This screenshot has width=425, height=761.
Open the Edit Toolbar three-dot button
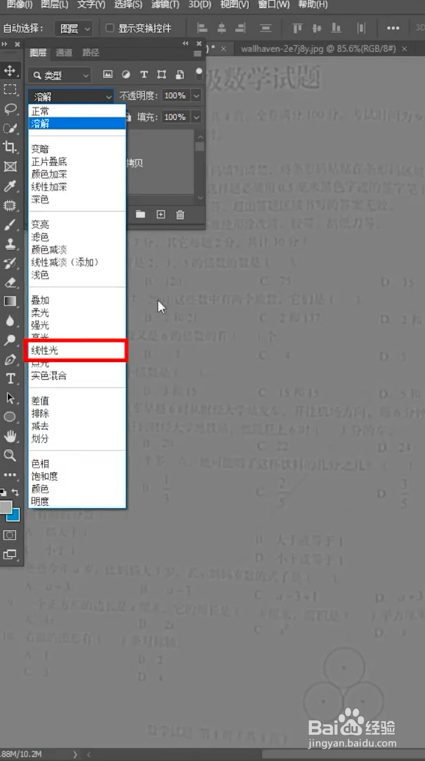(x=10, y=474)
